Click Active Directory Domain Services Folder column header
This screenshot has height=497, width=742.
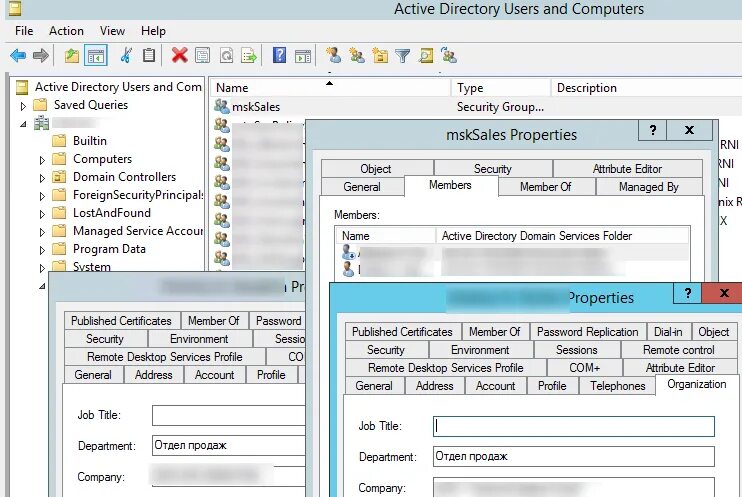(x=562, y=236)
